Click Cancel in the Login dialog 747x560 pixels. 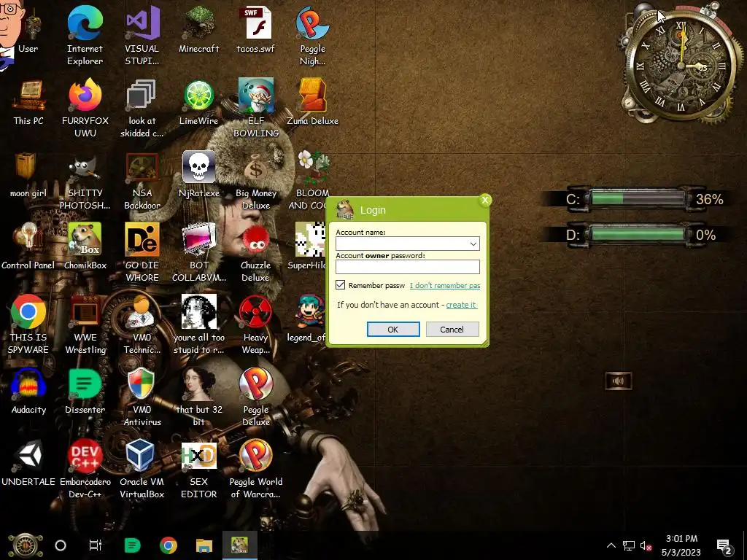pyautogui.click(x=452, y=329)
